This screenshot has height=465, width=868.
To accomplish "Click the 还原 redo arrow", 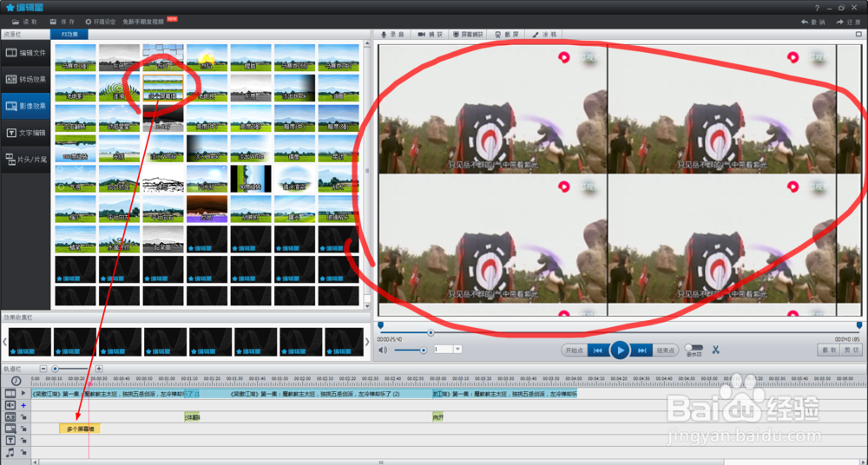I will point(848,23).
